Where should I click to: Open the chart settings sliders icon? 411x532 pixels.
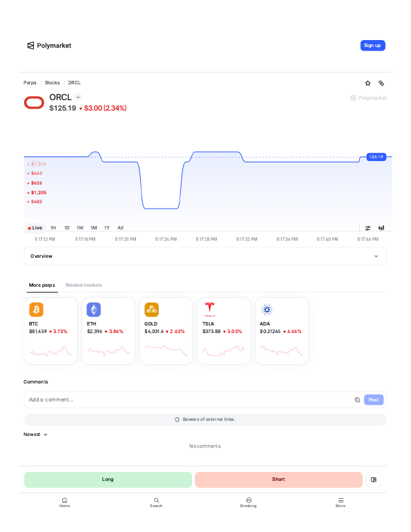tap(367, 228)
